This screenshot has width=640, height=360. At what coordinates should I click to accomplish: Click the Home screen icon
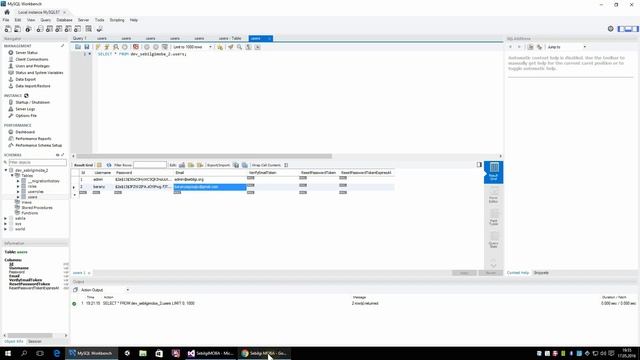[x=7, y=12]
